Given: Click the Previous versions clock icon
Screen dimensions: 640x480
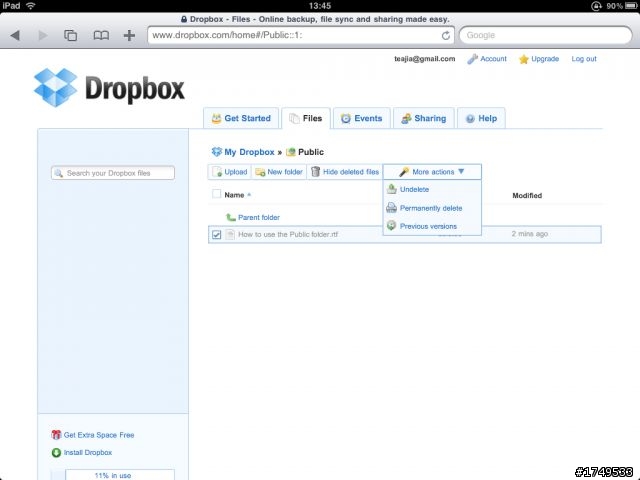Looking at the screenshot, I should point(391,226).
